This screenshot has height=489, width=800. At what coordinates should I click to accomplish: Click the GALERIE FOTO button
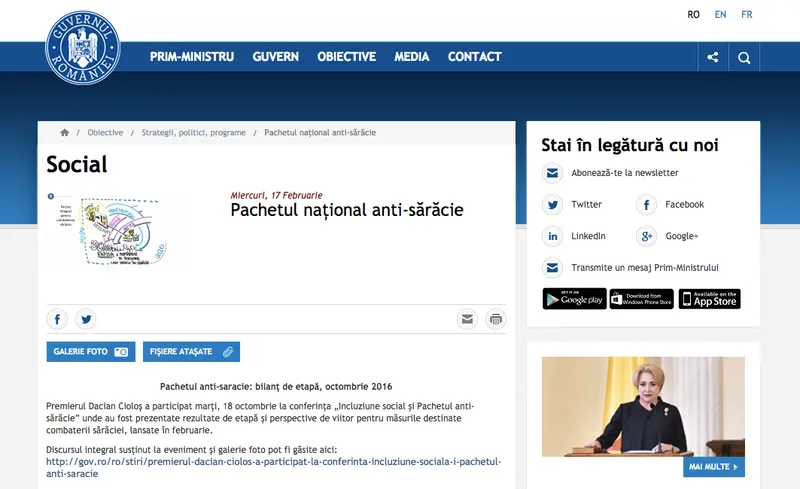tap(90, 352)
